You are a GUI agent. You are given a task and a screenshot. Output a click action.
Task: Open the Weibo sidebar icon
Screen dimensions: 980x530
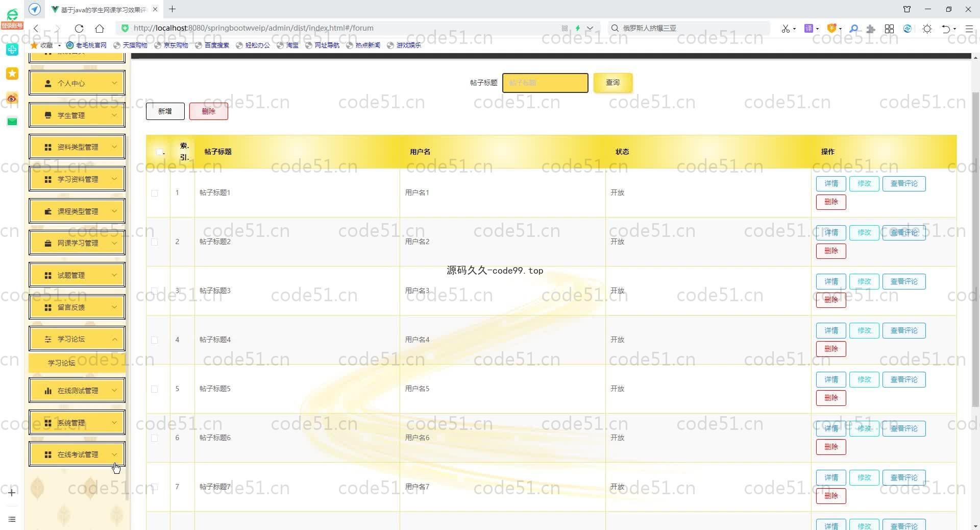(12, 98)
